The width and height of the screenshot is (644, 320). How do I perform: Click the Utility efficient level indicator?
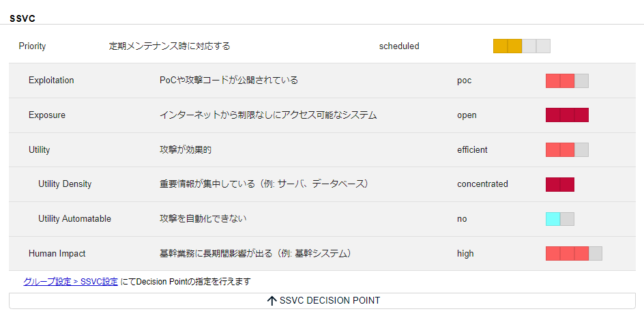click(567, 149)
